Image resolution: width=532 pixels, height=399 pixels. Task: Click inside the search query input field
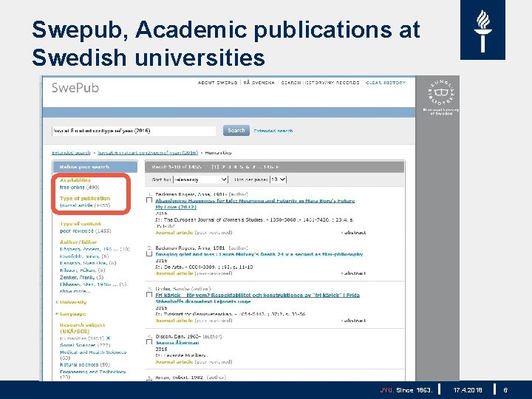point(134,131)
